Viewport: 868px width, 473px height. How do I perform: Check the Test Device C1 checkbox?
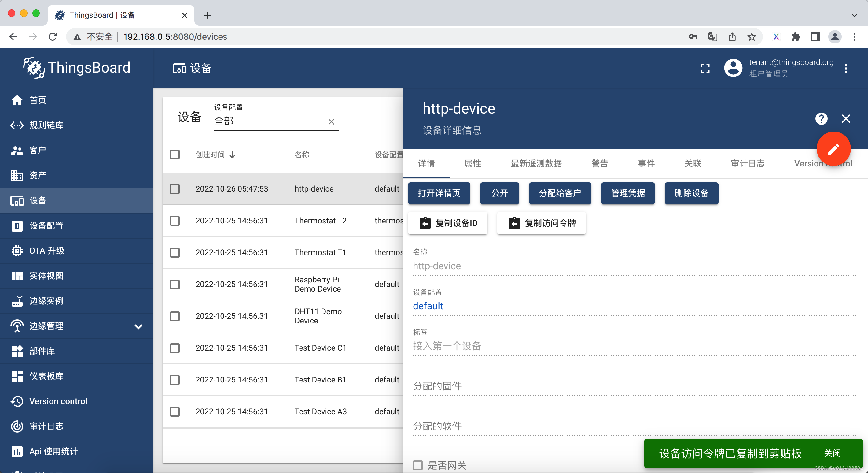[x=175, y=348]
